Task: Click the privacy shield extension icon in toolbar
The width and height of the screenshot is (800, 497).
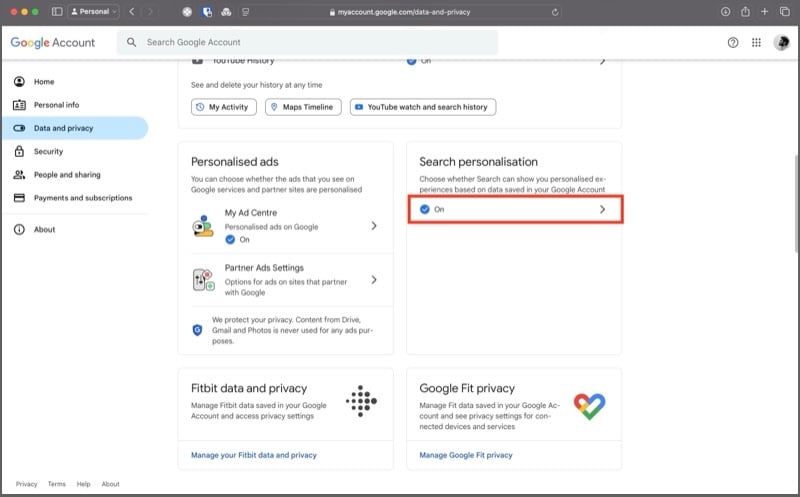Action: point(207,12)
